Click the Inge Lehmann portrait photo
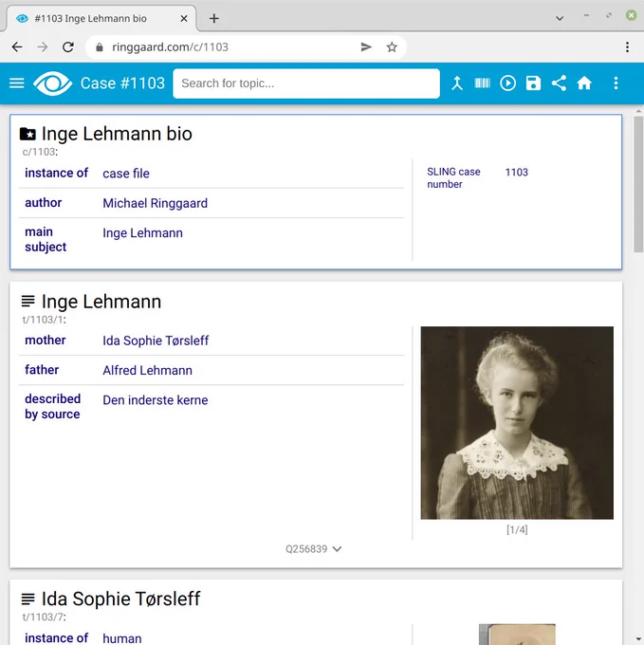This screenshot has height=645, width=644. pos(517,422)
